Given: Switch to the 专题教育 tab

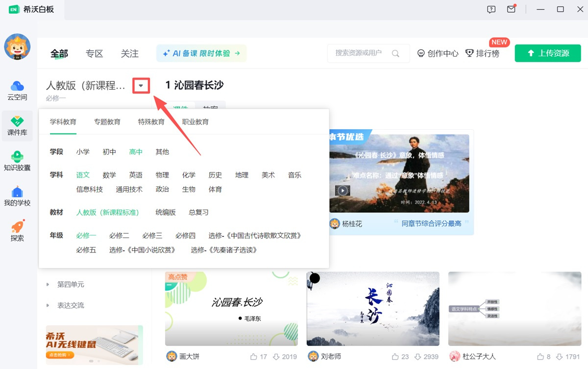Looking at the screenshot, I should pos(107,122).
